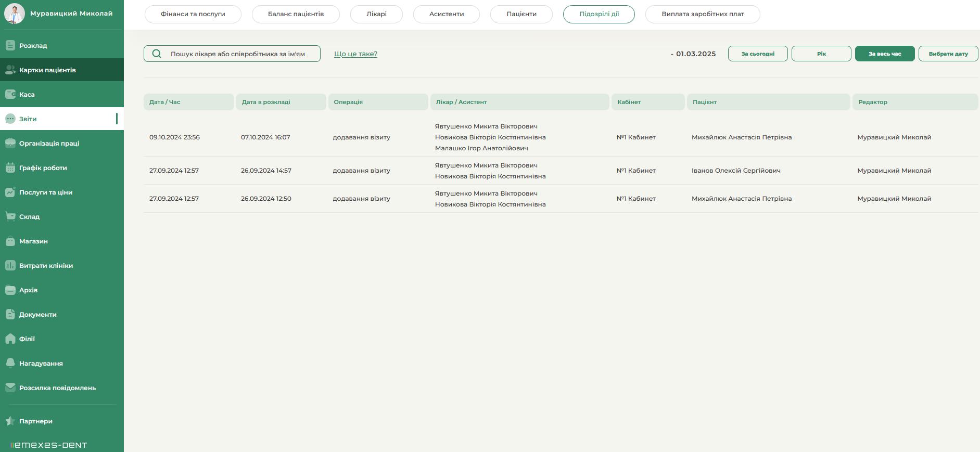Click the Пацієнт column header
The image size is (980, 452).
769,102
